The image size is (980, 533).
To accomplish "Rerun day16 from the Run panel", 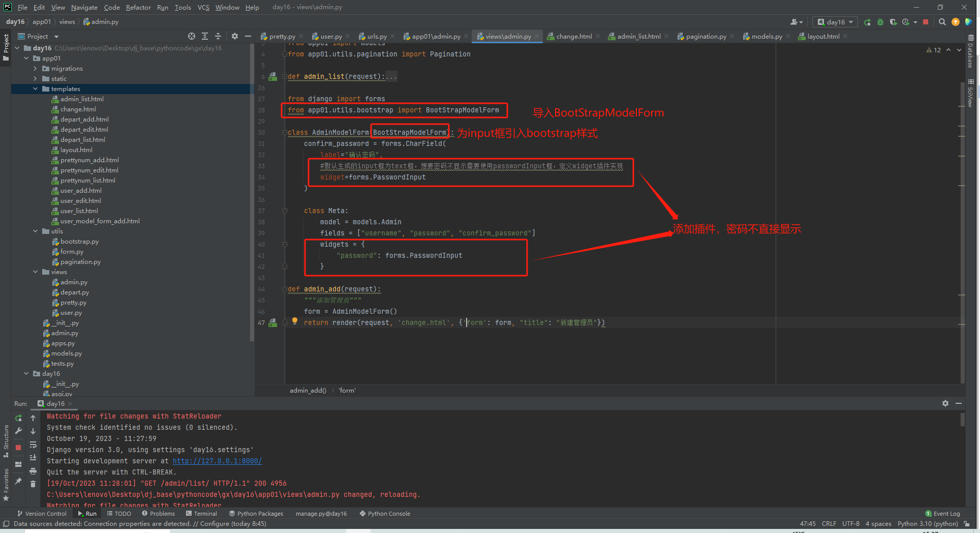I will click(19, 418).
